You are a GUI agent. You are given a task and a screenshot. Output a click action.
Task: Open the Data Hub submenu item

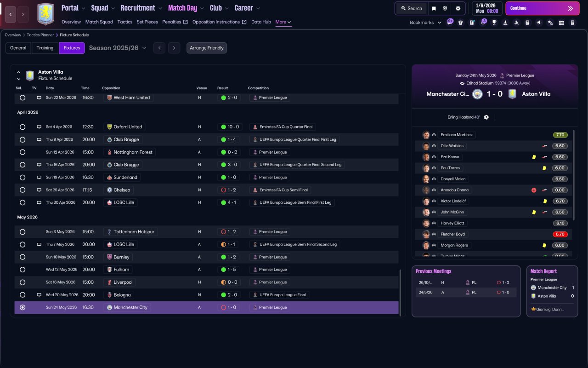(x=261, y=22)
